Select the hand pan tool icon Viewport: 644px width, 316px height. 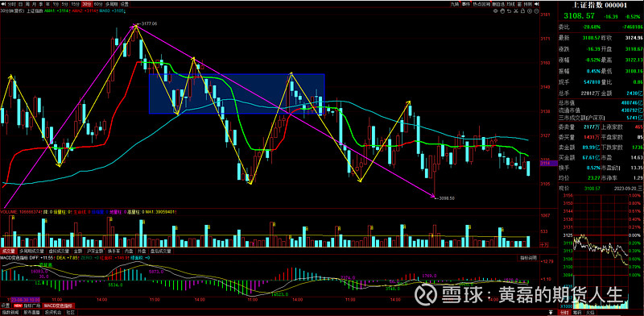click(x=502, y=11)
